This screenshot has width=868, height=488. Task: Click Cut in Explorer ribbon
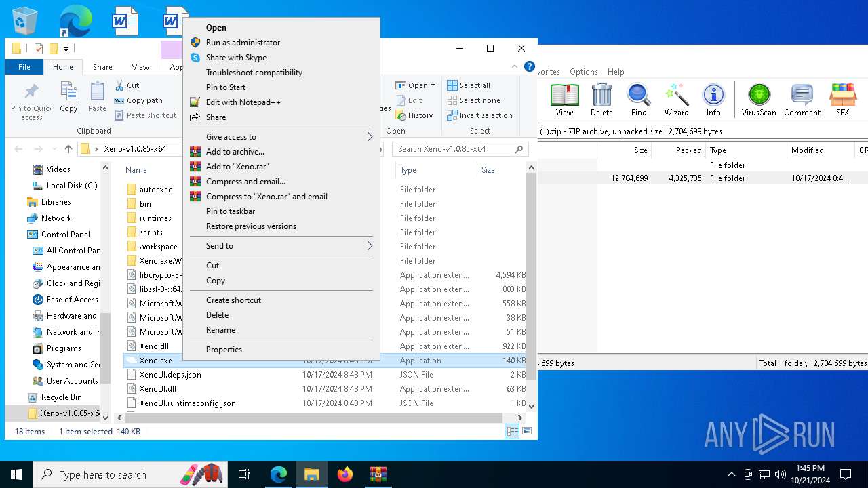[127, 85]
